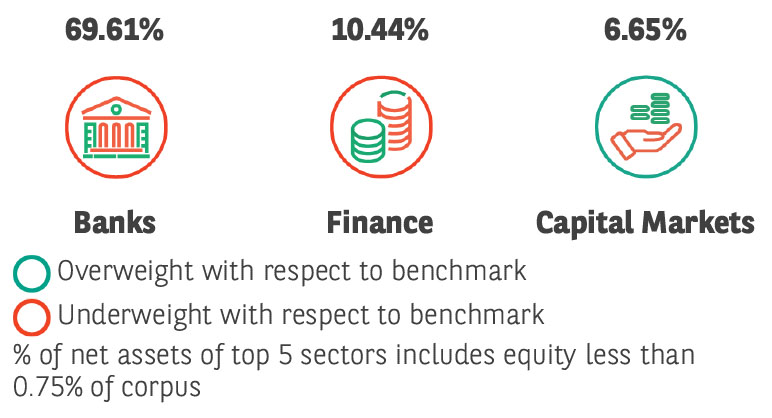Select the 10.44% figure above Finance
Viewport: 772px width, 418px height.
[x=379, y=28]
